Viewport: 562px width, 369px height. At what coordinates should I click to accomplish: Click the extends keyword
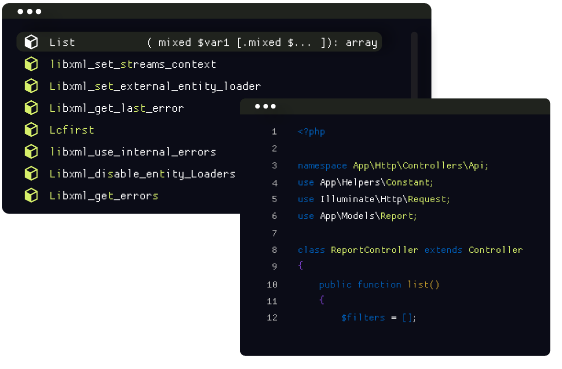pyautogui.click(x=443, y=250)
